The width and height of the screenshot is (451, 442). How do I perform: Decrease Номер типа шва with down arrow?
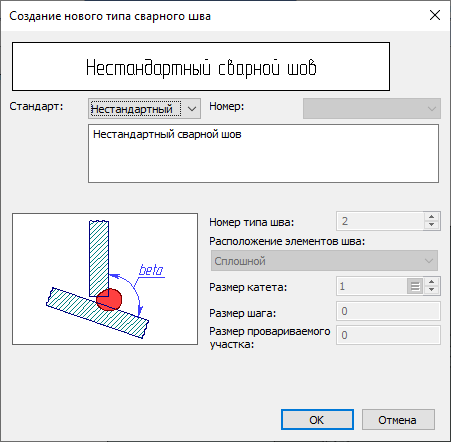coord(432,225)
